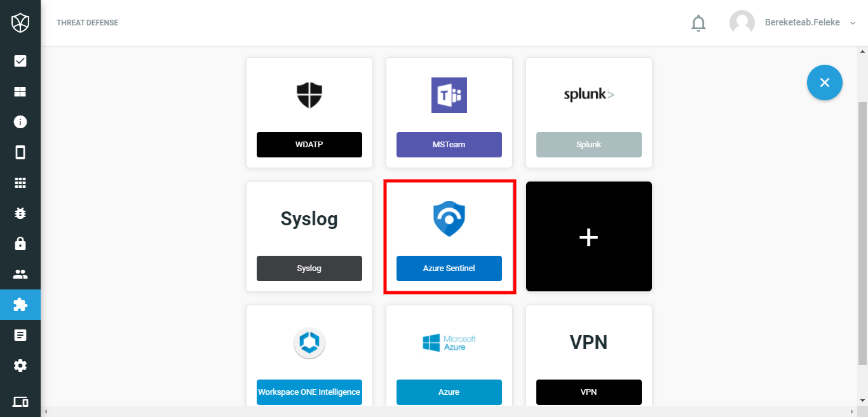Click the WDATP button

pyautogui.click(x=309, y=145)
